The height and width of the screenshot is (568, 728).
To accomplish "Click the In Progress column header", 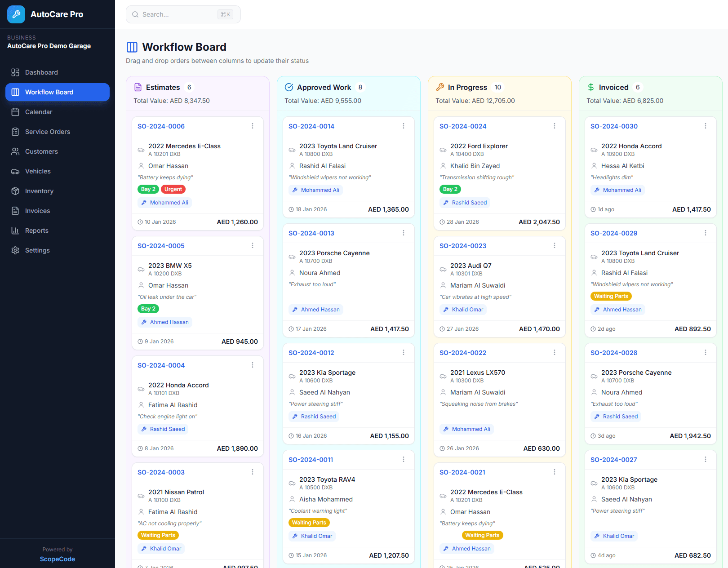I will tap(467, 87).
